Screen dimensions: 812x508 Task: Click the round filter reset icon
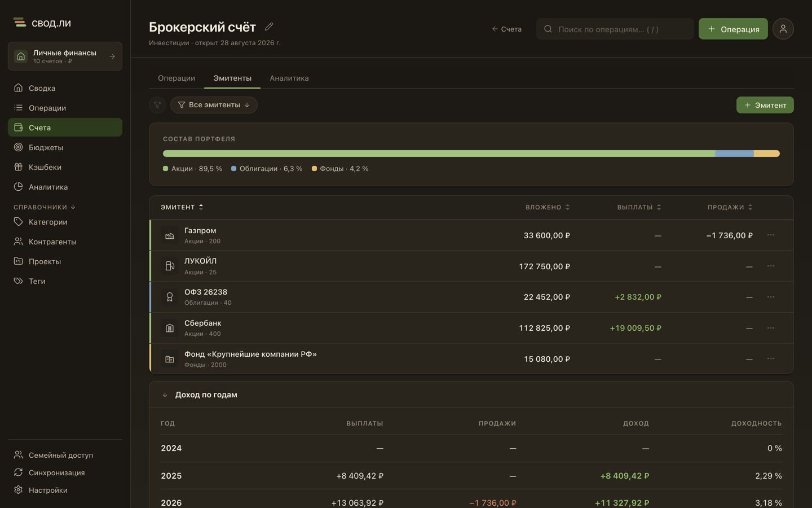point(157,105)
